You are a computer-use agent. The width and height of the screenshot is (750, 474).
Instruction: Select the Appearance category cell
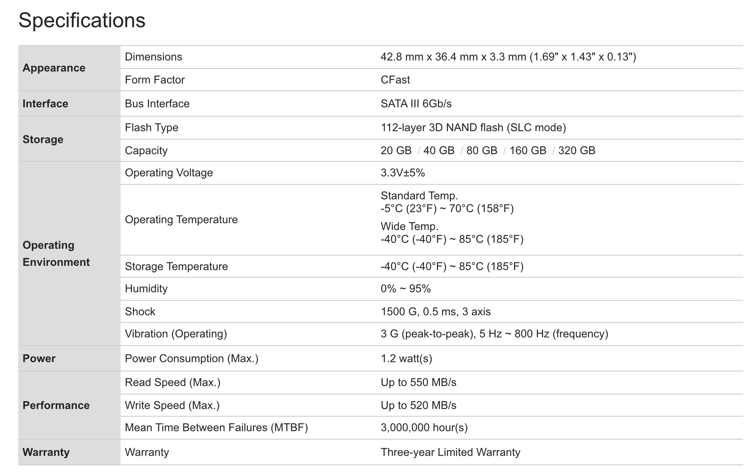[x=69, y=68]
